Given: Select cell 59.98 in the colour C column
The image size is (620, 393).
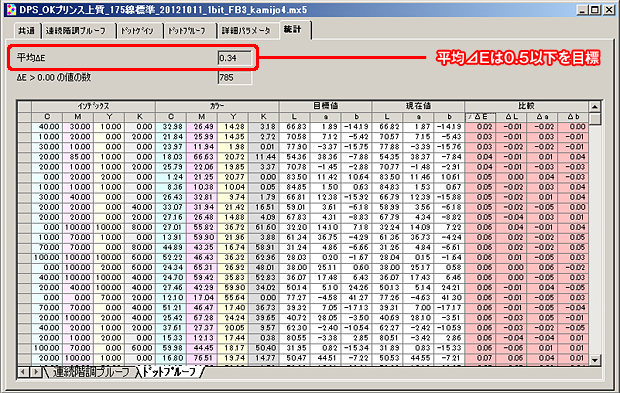Looking at the screenshot, I should [171, 348].
